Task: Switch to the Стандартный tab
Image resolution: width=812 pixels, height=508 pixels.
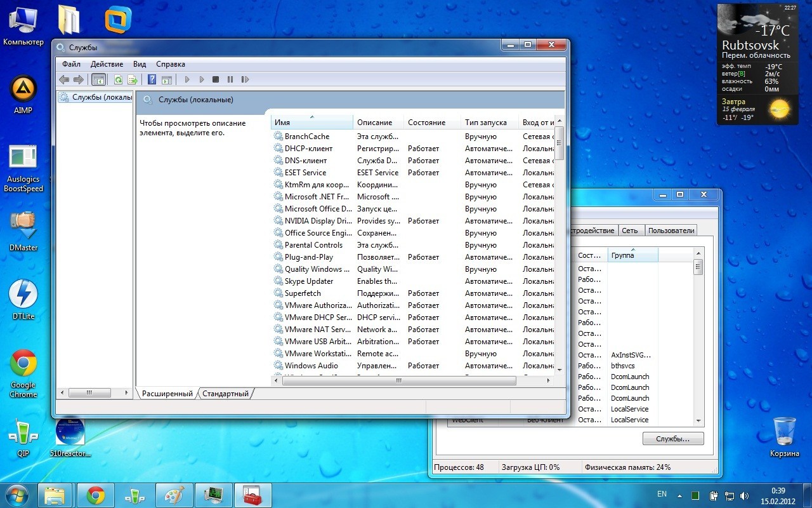Action: (226, 394)
